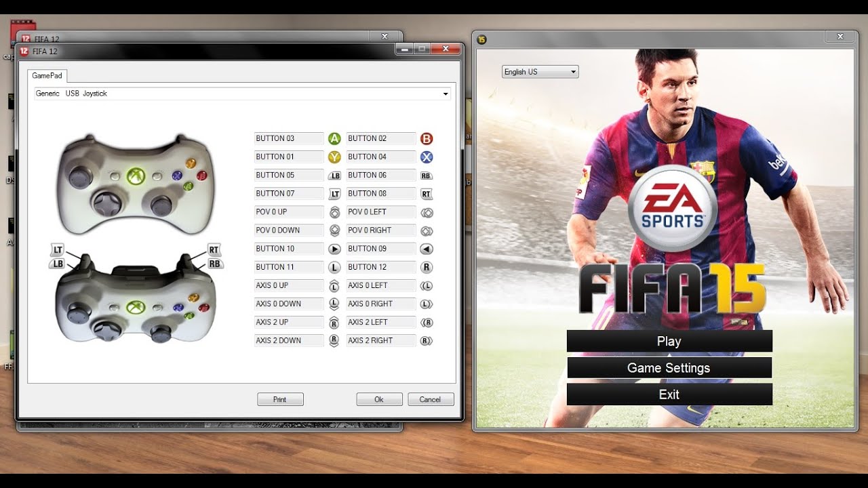Select the BUTTON 03 mapping field
This screenshot has width=868, height=488.
pos(289,138)
